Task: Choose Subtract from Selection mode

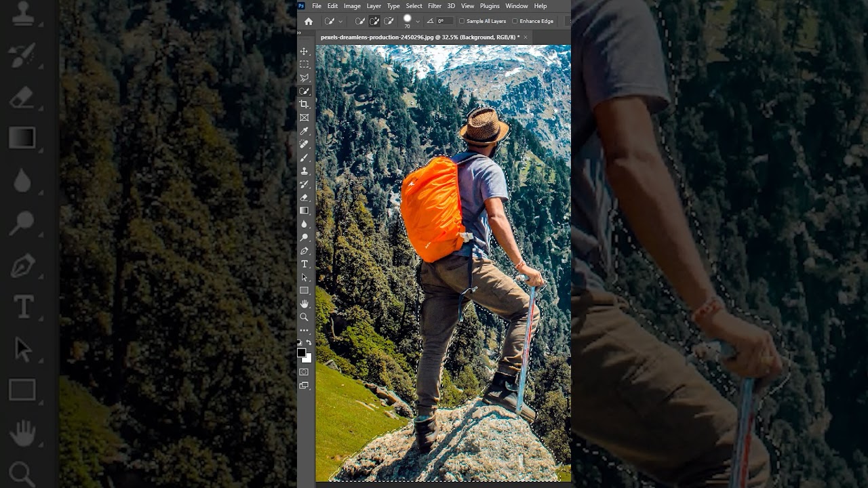Action: point(389,21)
